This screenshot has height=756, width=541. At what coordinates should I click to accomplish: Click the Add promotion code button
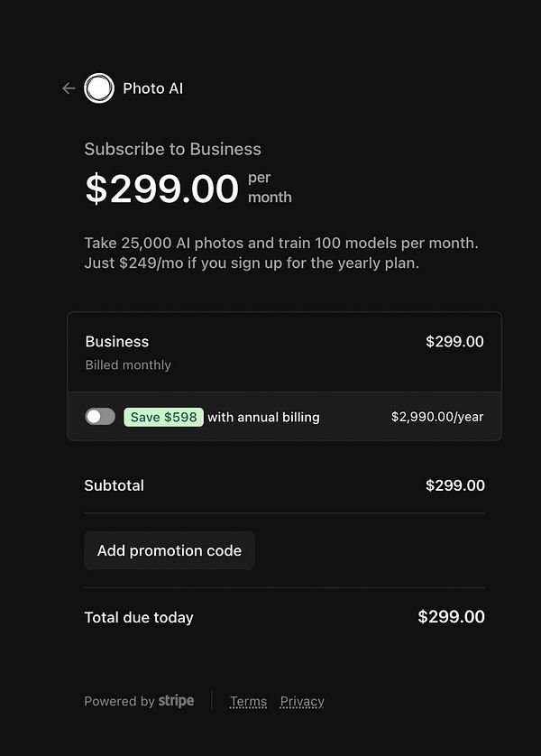(x=170, y=550)
